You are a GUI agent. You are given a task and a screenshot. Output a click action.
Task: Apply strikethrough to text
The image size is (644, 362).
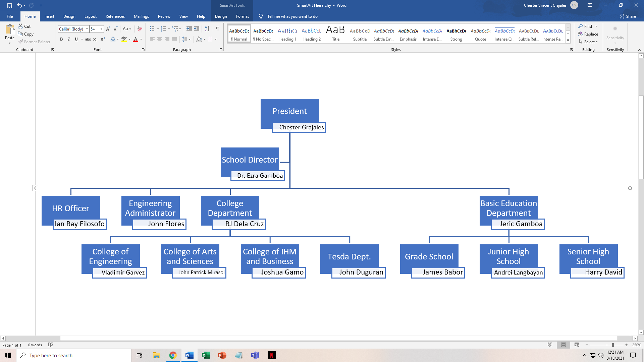coord(88,39)
